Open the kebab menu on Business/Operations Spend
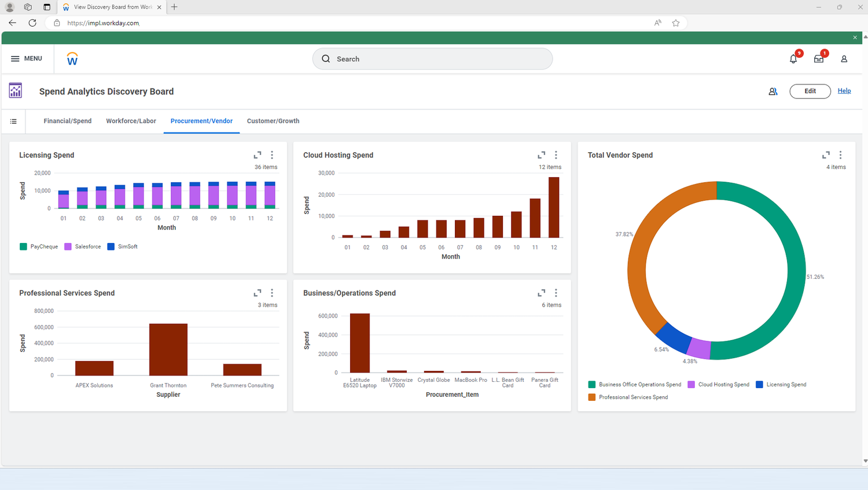 [x=556, y=293]
